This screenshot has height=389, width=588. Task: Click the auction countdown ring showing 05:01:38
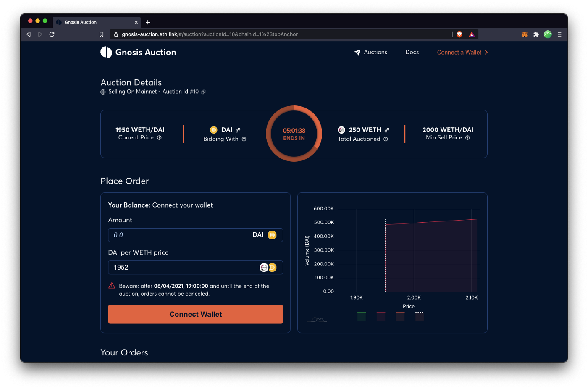[x=294, y=134]
